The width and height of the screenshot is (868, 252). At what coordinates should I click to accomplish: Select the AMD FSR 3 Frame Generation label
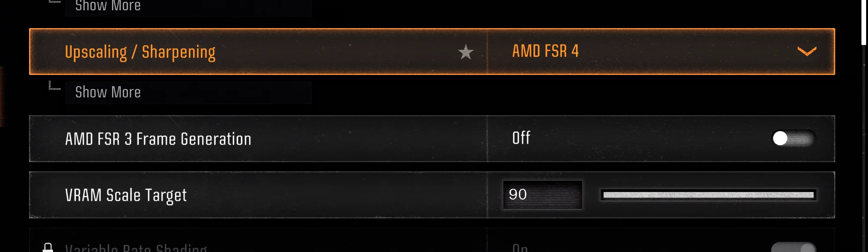158,139
